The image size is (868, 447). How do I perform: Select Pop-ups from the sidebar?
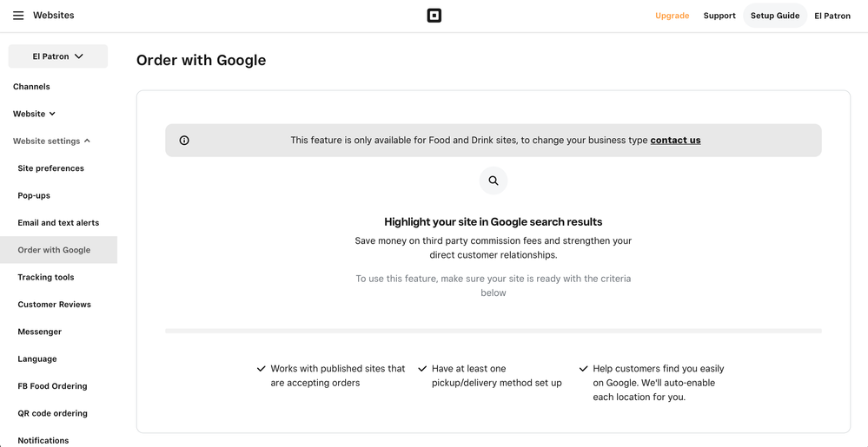tap(34, 195)
